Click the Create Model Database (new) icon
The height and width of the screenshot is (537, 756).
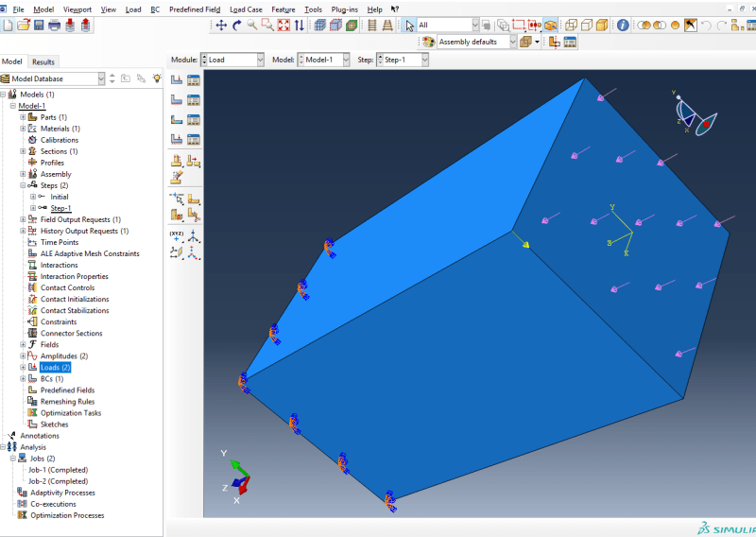8,26
